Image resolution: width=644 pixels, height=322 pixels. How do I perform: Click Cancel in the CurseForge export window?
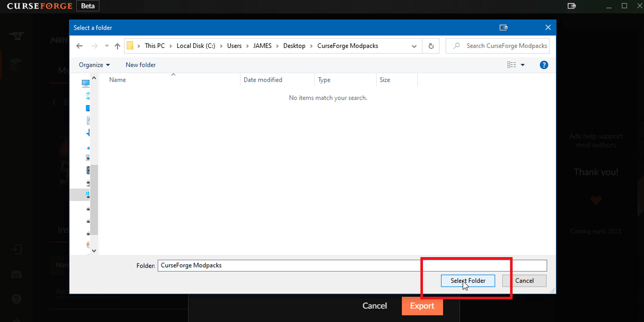click(375, 306)
